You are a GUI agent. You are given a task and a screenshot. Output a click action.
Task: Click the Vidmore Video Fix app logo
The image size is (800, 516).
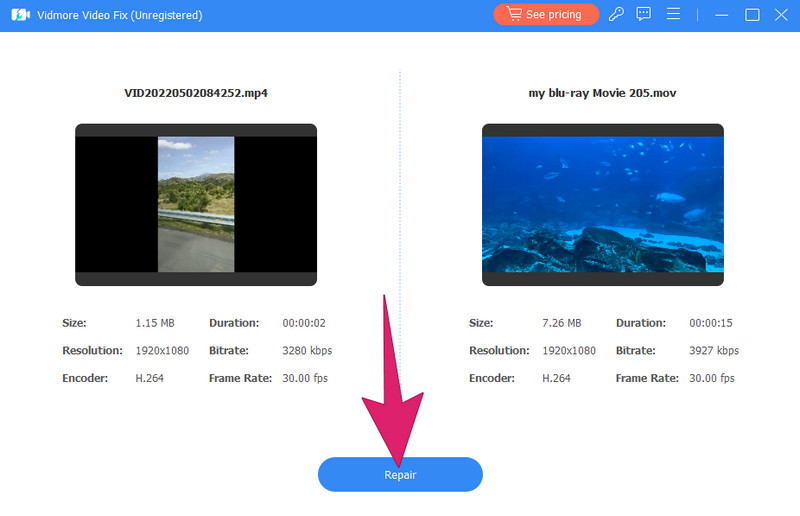(20, 15)
